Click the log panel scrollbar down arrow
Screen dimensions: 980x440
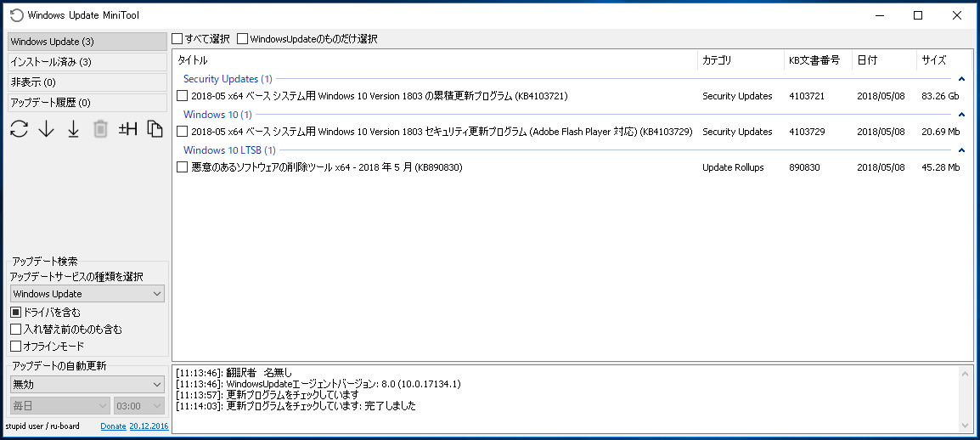966,425
